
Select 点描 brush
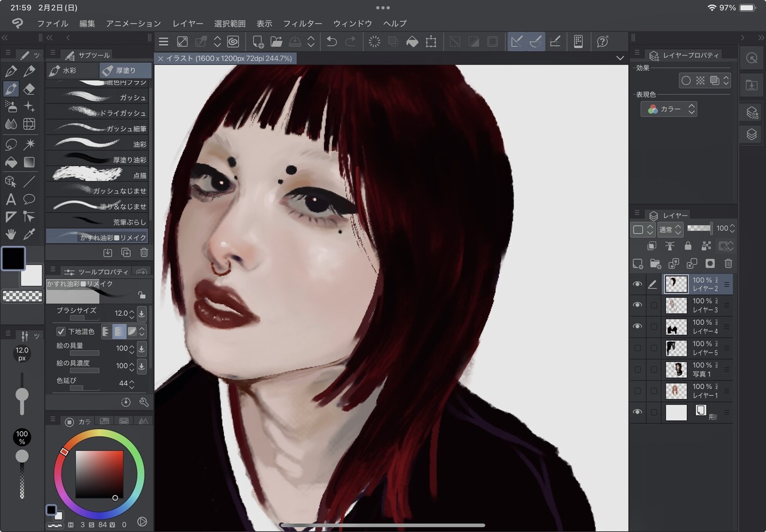tap(97, 175)
